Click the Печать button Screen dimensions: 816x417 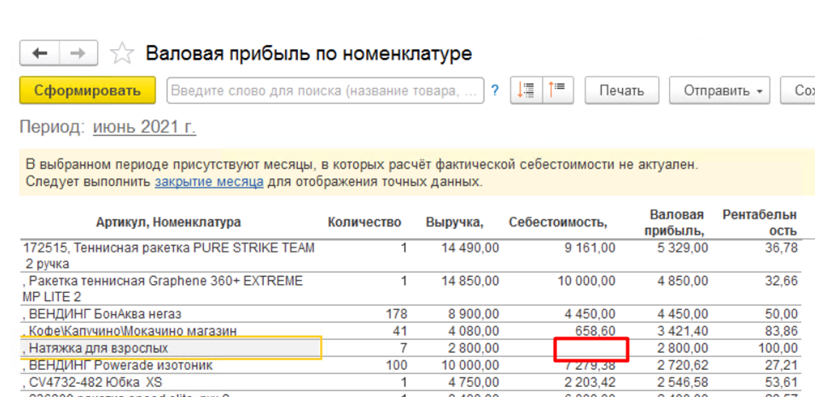[x=621, y=91]
